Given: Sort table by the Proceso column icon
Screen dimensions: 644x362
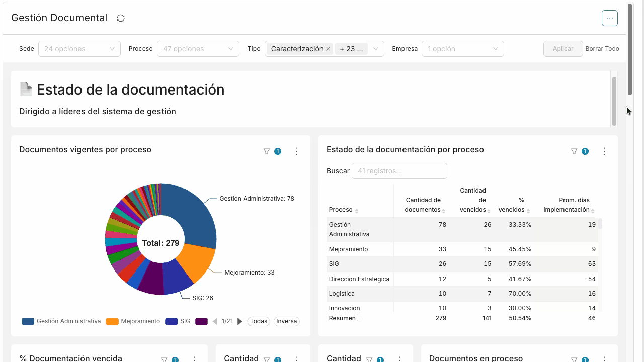Looking at the screenshot, I should tap(357, 211).
